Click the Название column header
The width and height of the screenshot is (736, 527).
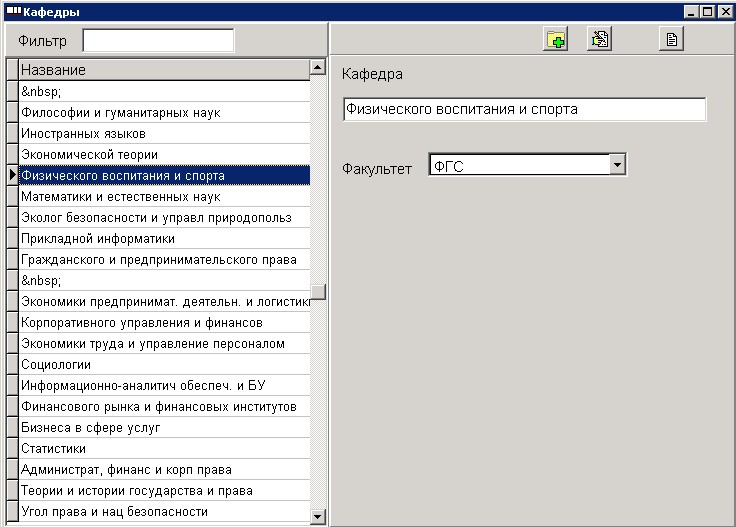164,69
